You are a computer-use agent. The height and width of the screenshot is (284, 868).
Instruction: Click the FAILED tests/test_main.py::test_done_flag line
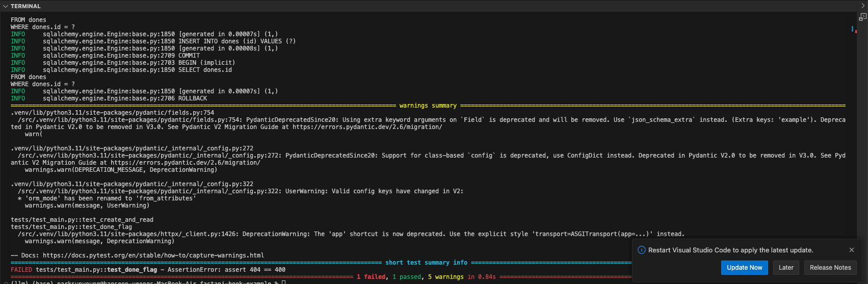click(x=148, y=270)
